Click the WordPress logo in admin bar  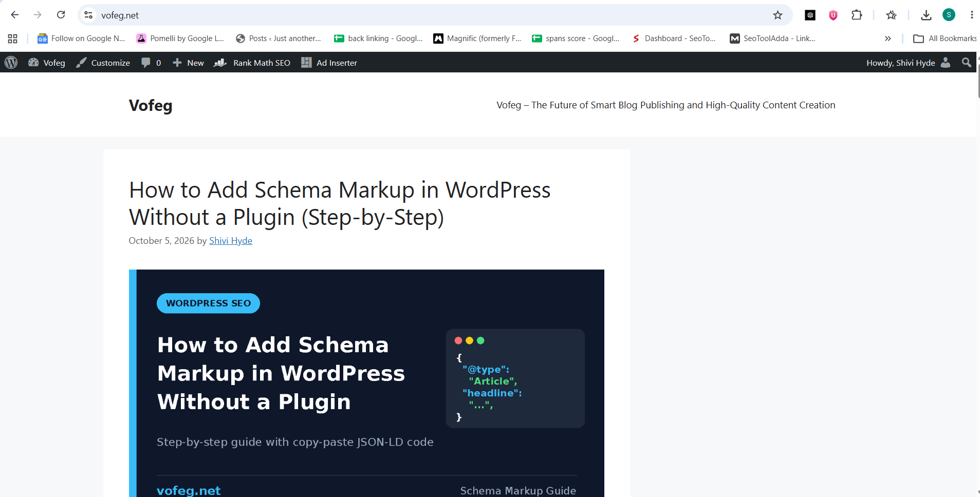[11, 63]
